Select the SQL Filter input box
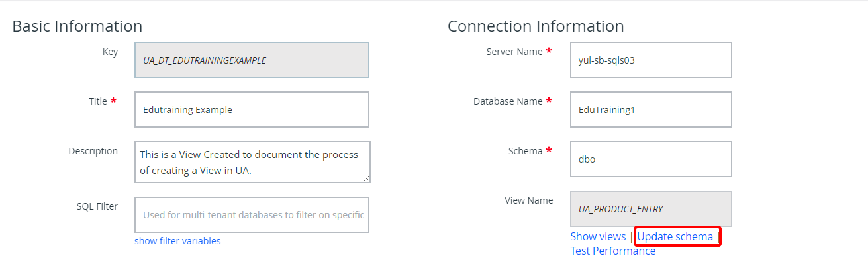The height and width of the screenshot is (266, 868). (252, 214)
